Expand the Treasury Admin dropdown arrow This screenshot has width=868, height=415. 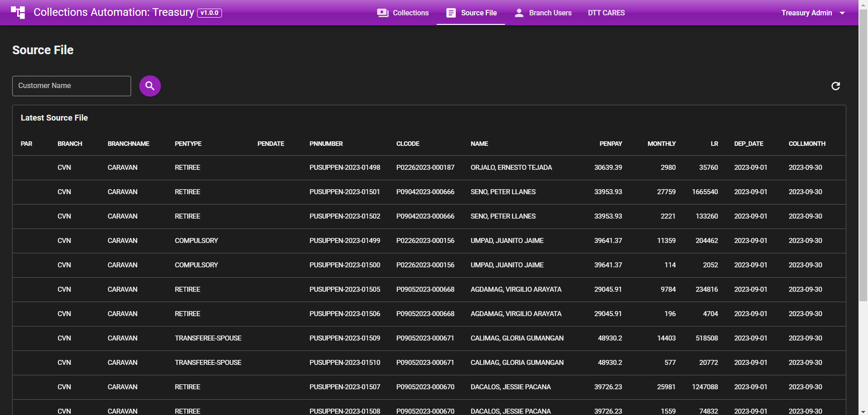[842, 13]
